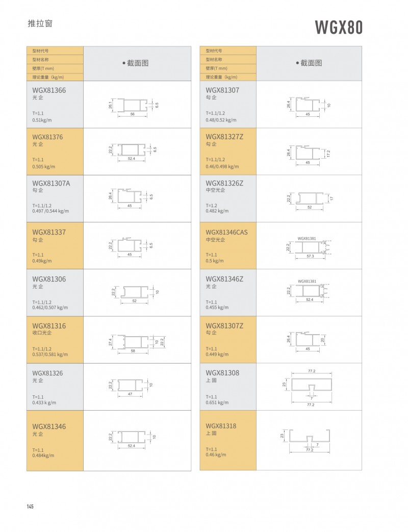Click the WGX80 series title
Image resolution: width=408 pixels, height=532 pixels.
[x=339, y=27]
